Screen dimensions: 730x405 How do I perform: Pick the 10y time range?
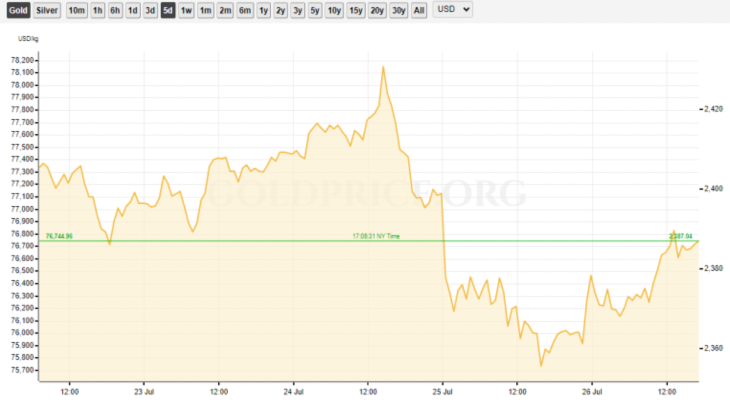334,10
